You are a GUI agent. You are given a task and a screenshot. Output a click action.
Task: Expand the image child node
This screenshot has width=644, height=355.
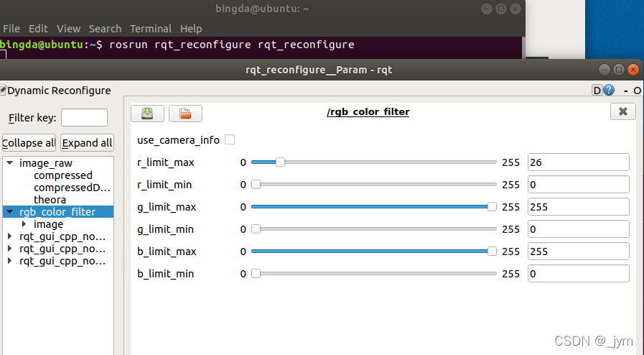24,224
